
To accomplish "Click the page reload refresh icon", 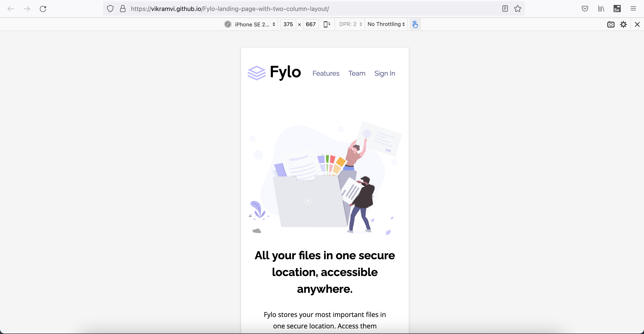I will (x=42, y=9).
